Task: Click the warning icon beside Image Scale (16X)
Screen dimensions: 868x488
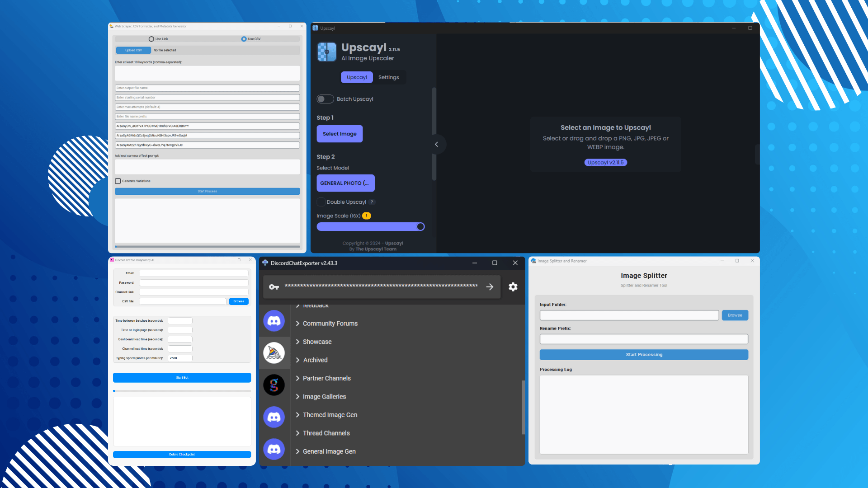Action: (366, 216)
